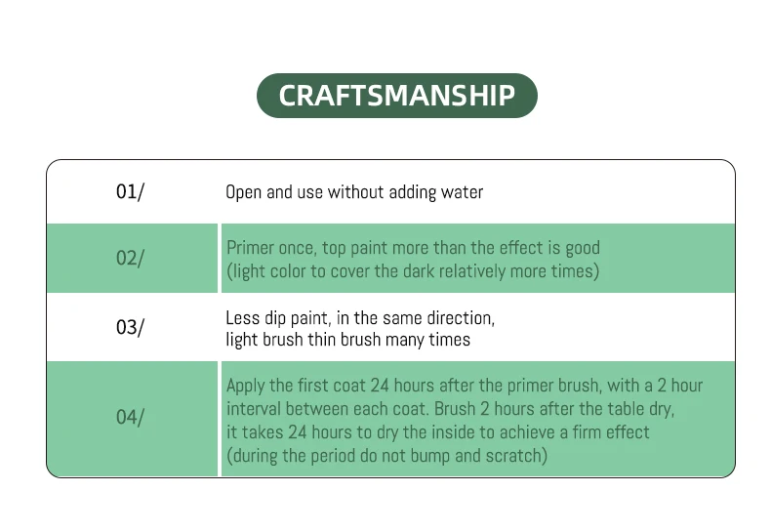This screenshot has height=532, width=771.
Task: Click "Open and use without adding water" text
Action: pyautogui.click(x=354, y=192)
